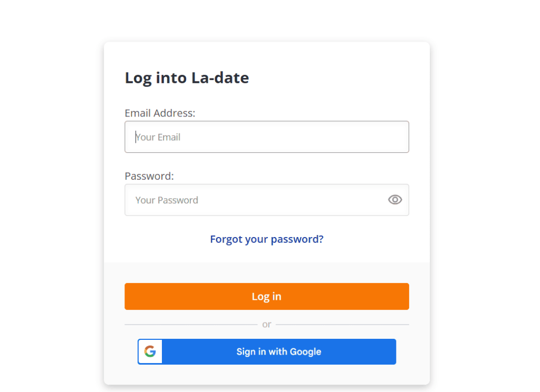
Task: Click the Log into La-date heading
Action: [x=187, y=77]
